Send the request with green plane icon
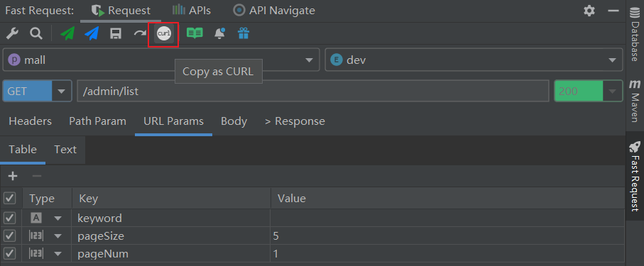The height and width of the screenshot is (266, 644). (x=67, y=33)
